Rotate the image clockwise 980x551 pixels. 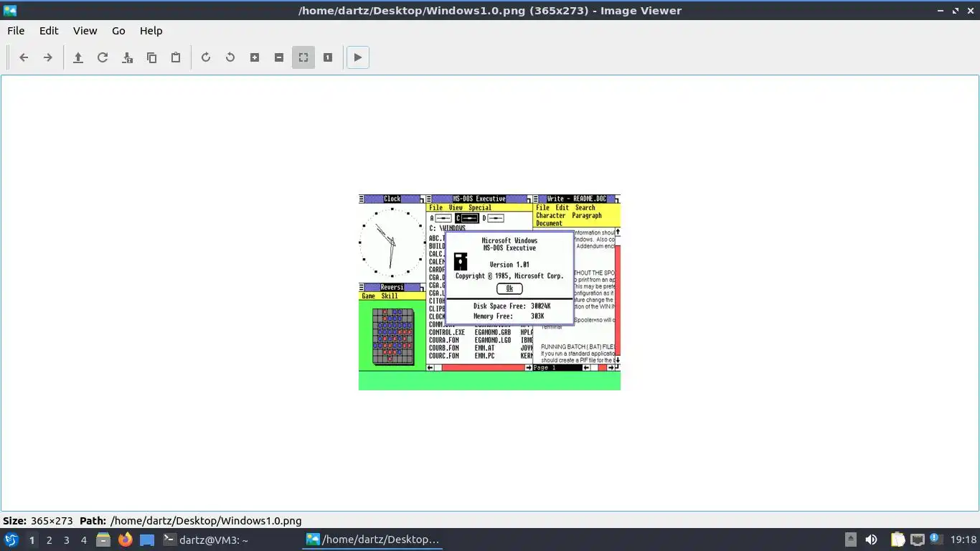point(206,57)
